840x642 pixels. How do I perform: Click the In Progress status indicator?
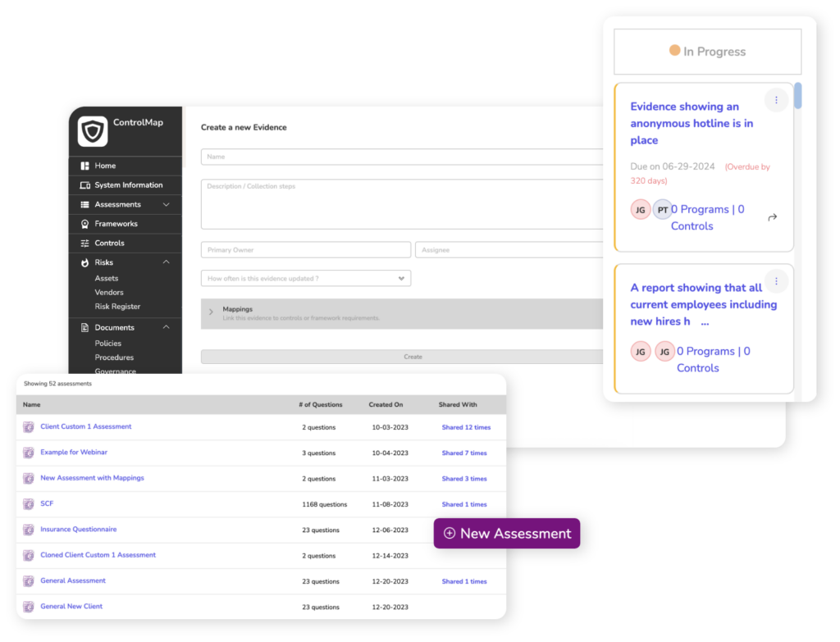click(707, 51)
